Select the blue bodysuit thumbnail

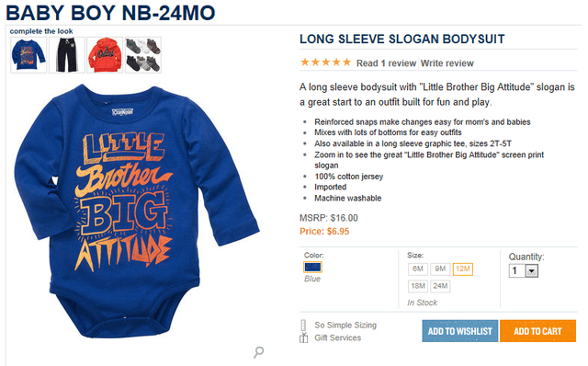click(x=28, y=55)
